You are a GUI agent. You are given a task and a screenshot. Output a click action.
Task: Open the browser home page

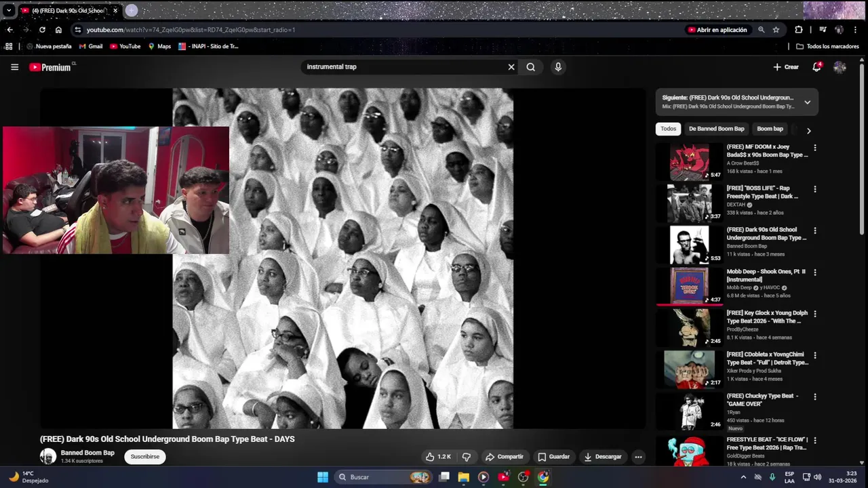[58, 30]
